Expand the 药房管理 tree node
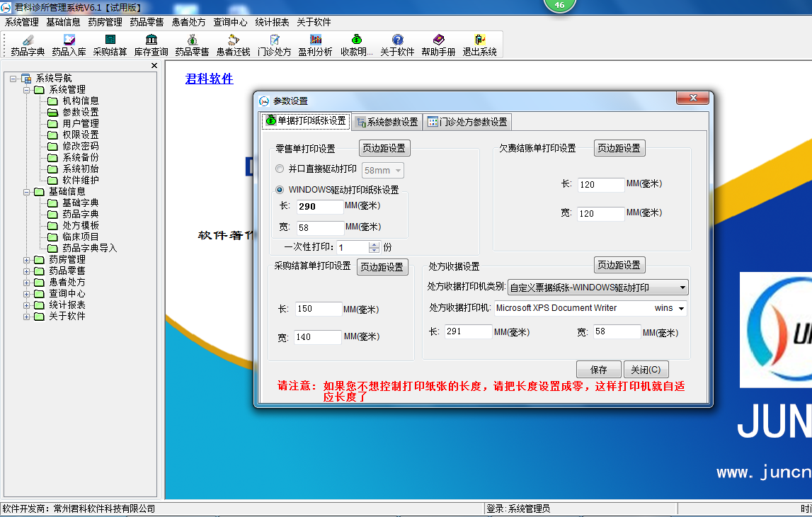Image resolution: width=812 pixels, height=517 pixels. click(x=26, y=260)
